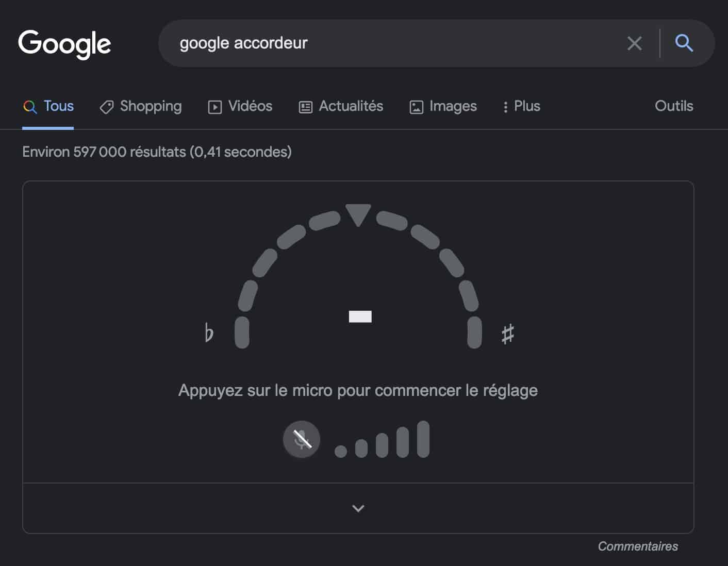Enable the muted microphone button
Image resolution: width=728 pixels, height=566 pixels.
pyautogui.click(x=302, y=439)
